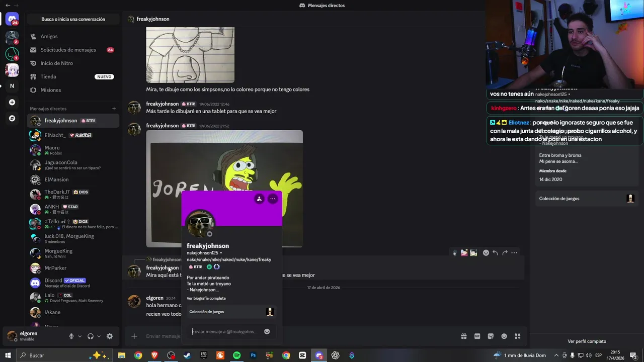This screenshot has width=644, height=362.
Task: Open the GIF picker
Action: [x=477, y=336]
